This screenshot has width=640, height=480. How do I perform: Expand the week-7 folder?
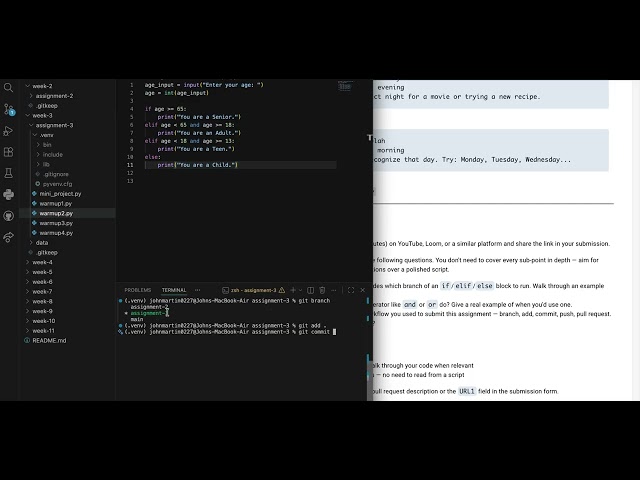click(69, 292)
